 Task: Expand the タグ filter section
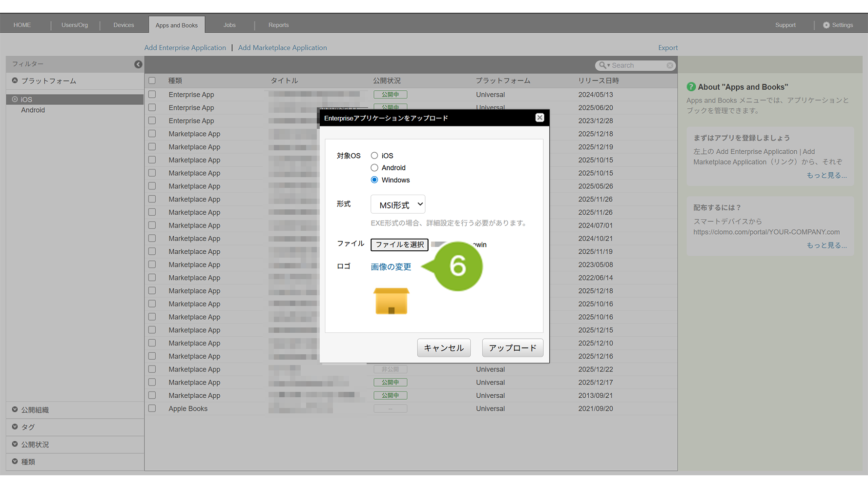coord(15,427)
